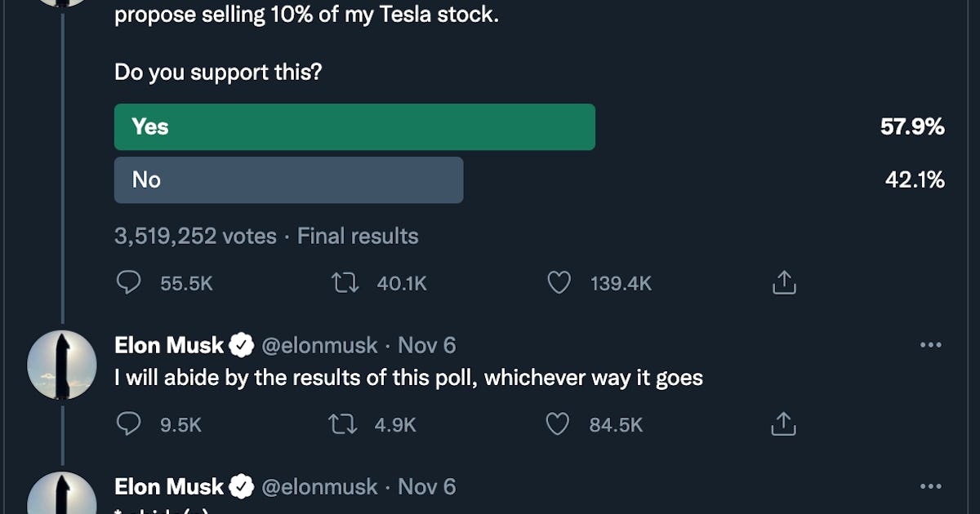Viewport: 980px width, 514px height.
Task: Click the reply icon under the poll tweet
Action: [x=129, y=283]
